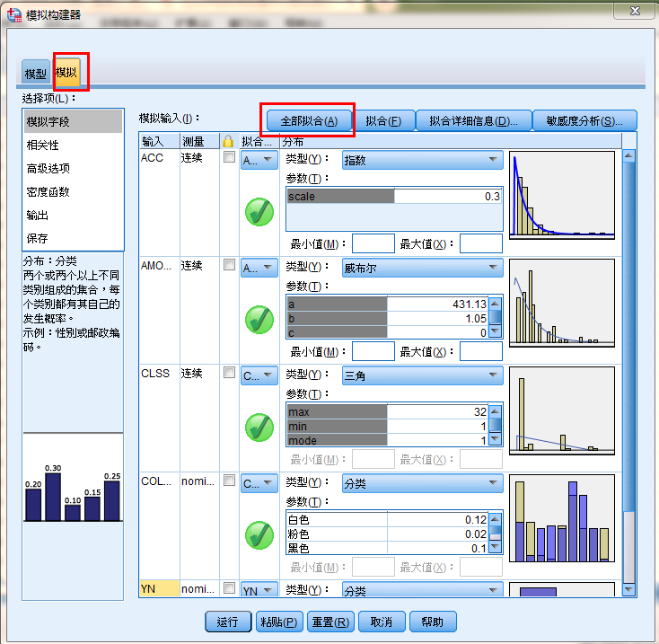Screen dimensions: 659x644
Task: Open 拟合详细信息(D) dialog
Action: [474, 121]
